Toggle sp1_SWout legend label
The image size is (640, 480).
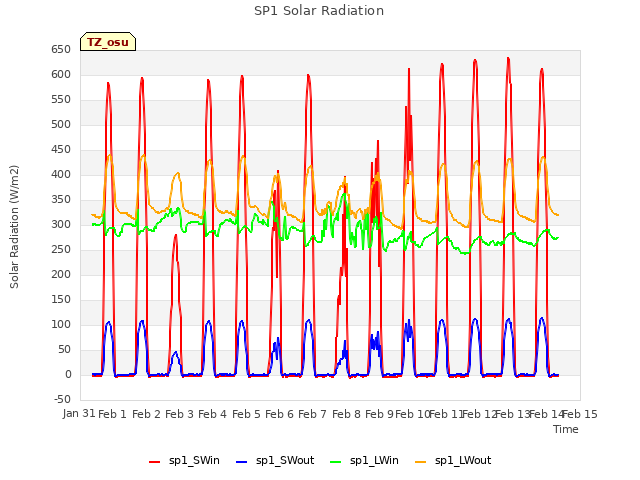point(285,460)
